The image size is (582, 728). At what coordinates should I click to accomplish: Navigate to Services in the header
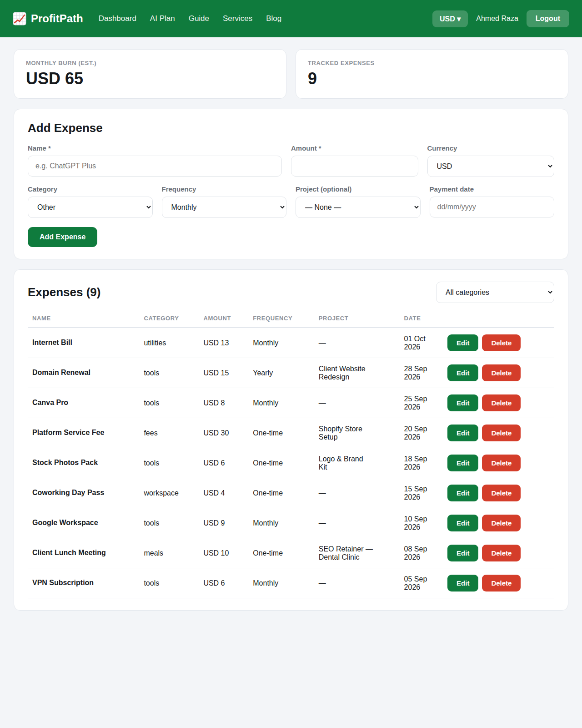[x=237, y=19]
